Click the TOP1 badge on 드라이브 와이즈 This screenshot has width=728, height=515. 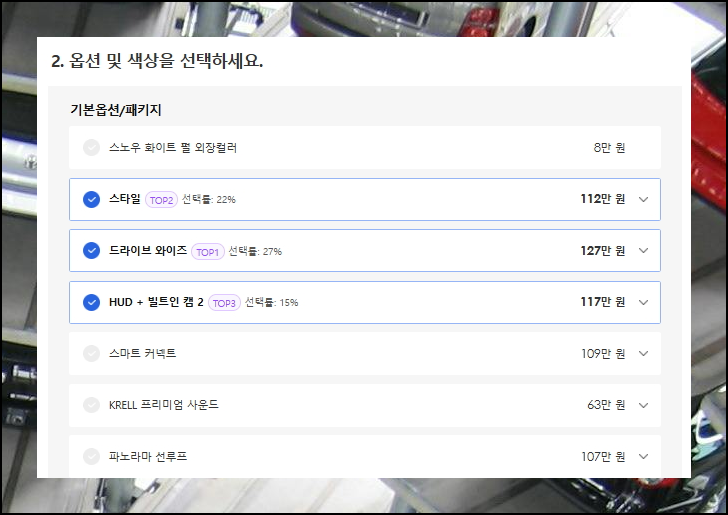(x=208, y=252)
